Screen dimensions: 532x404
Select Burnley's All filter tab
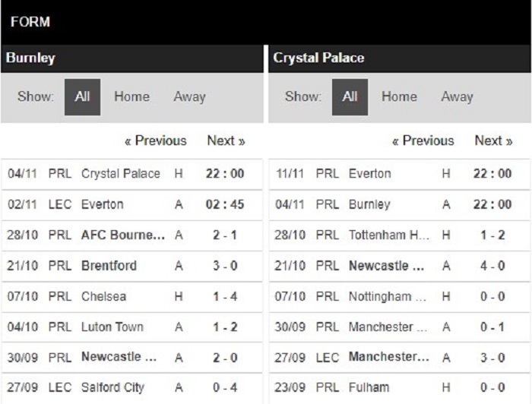point(82,97)
